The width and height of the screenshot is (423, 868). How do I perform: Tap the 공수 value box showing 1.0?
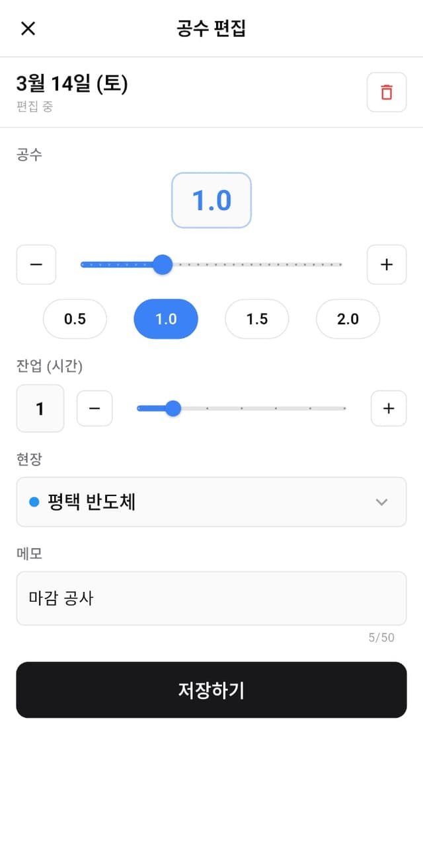click(211, 200)
